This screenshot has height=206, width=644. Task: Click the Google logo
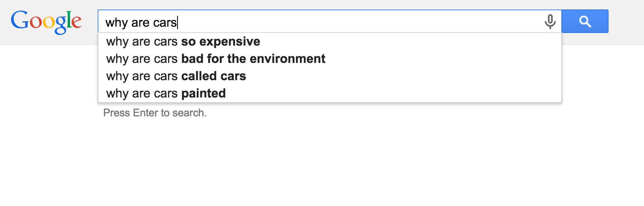pyautogui.click(x=46, y=22)
